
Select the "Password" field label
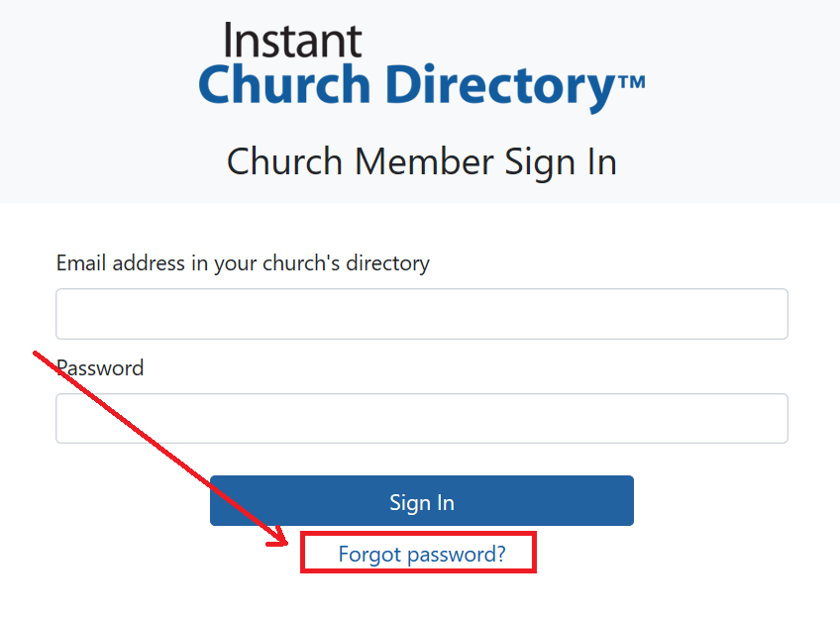click(x=100, y=367)
